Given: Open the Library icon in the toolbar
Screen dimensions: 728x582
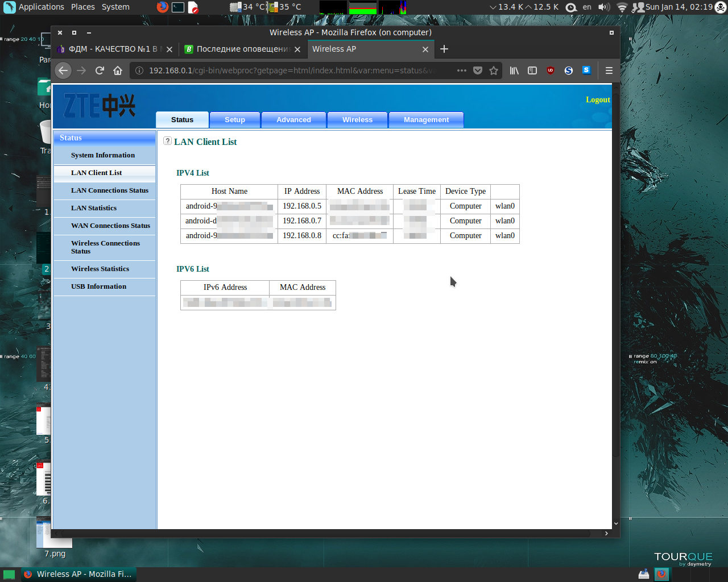Looking at the screenshot, I should click(514, 70).
